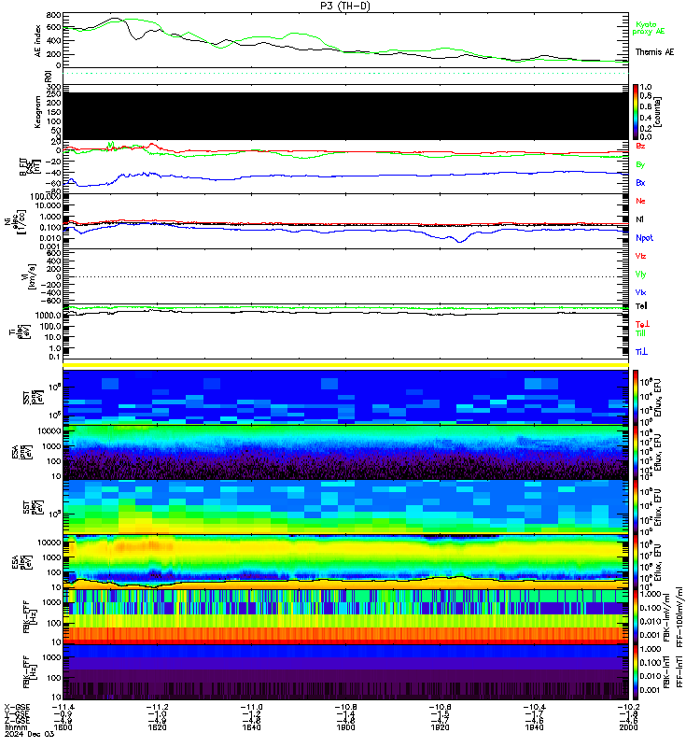Click the AE index y-axis title
This screenshot has height=747, width=700.
pos(37,41)
